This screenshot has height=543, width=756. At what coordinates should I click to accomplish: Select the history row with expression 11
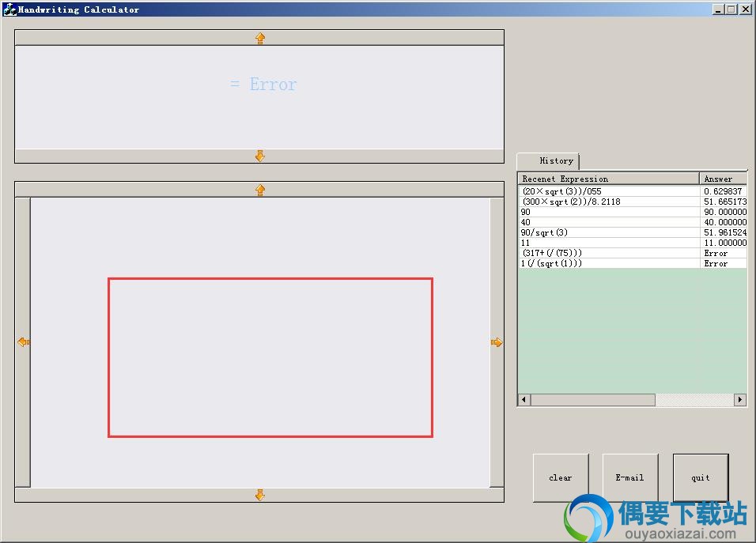633,243
